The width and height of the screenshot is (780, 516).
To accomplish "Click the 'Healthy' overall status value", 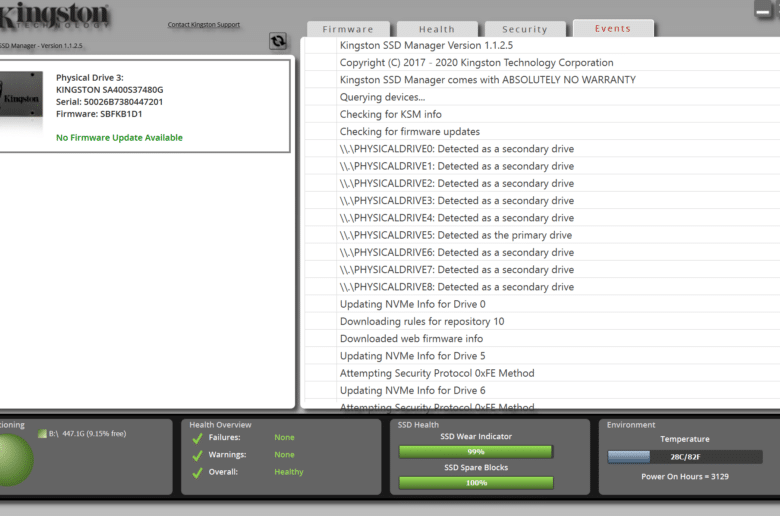I will [x=289, y=472].
